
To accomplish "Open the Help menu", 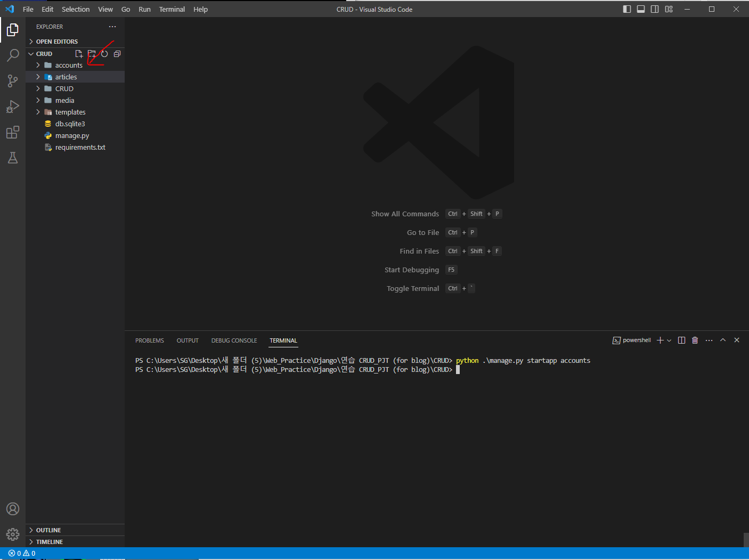I will 200,9.
